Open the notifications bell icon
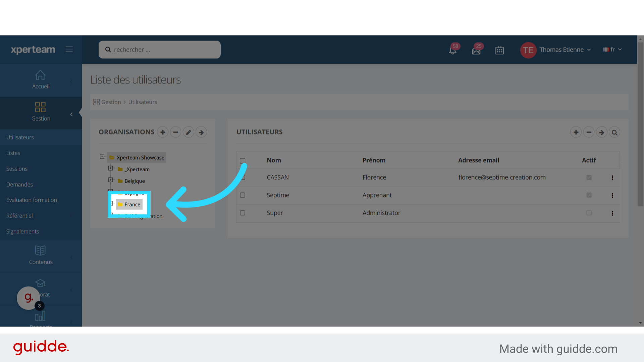Image resolution: width=644 pixels, height=362 pixels. [452, 50]
